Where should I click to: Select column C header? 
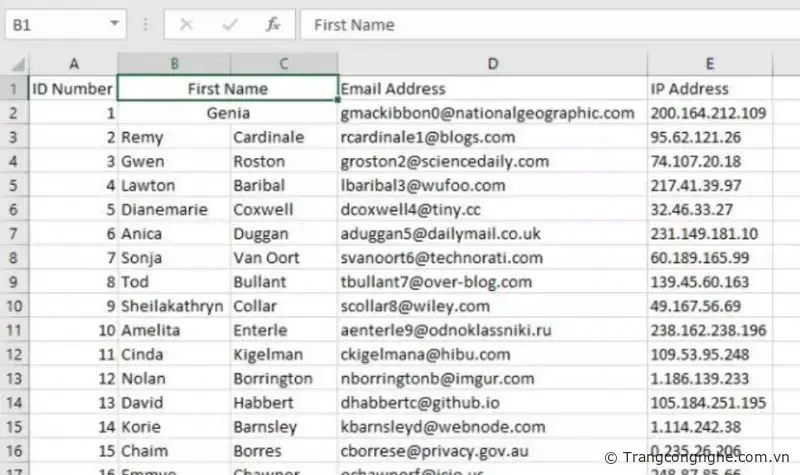coord(284,64)
